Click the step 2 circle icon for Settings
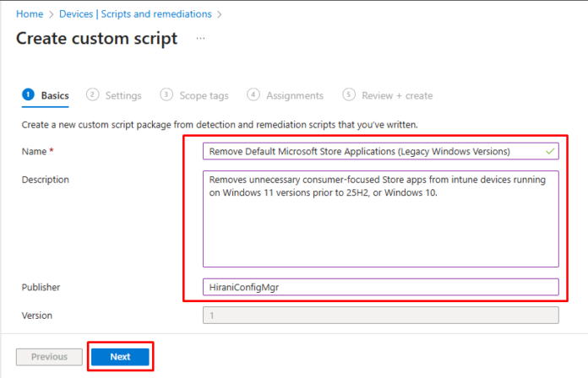 (x=92, y=94)
